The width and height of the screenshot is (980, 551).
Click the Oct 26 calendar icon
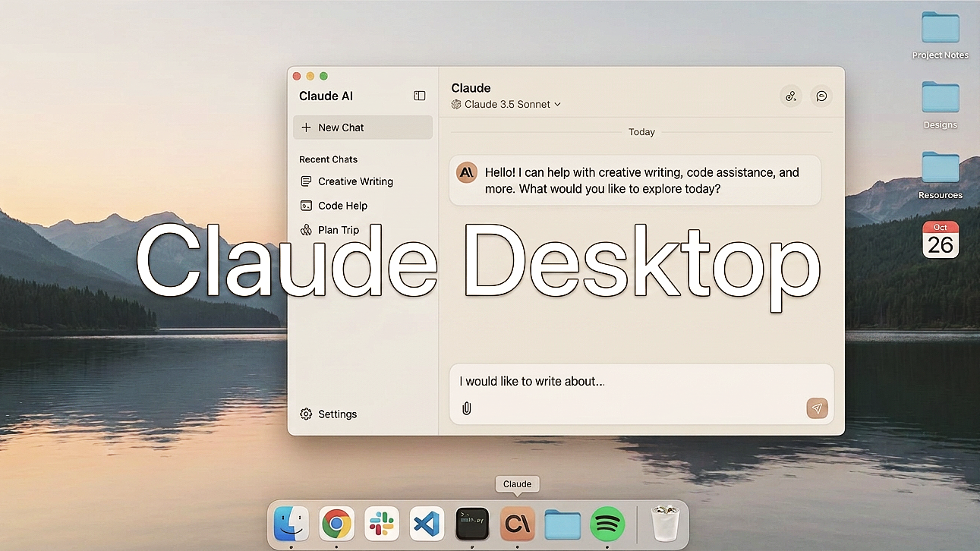(x=941, y=240)
